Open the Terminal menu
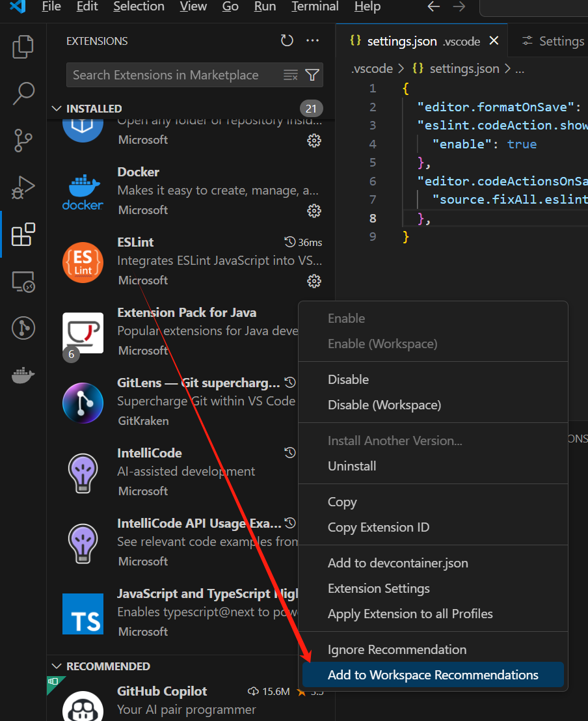The height and width of the screenshot is (721, 588). click(x=315, y=7)
